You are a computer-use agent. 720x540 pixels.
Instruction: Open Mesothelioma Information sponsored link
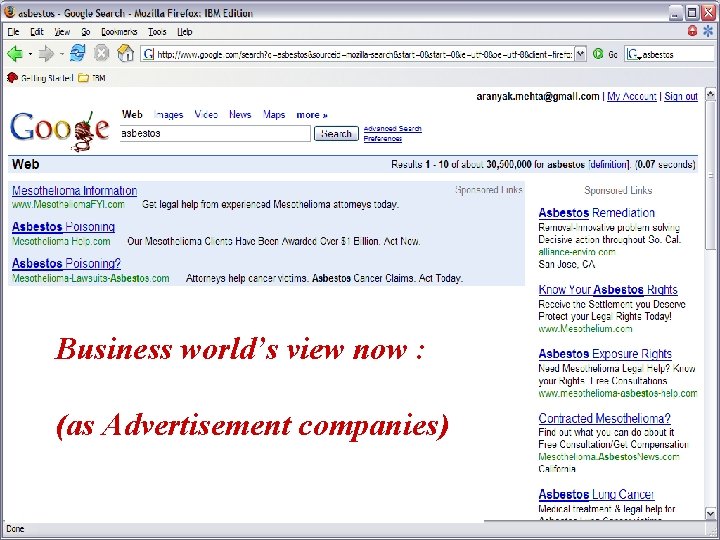tap(74, 191)
